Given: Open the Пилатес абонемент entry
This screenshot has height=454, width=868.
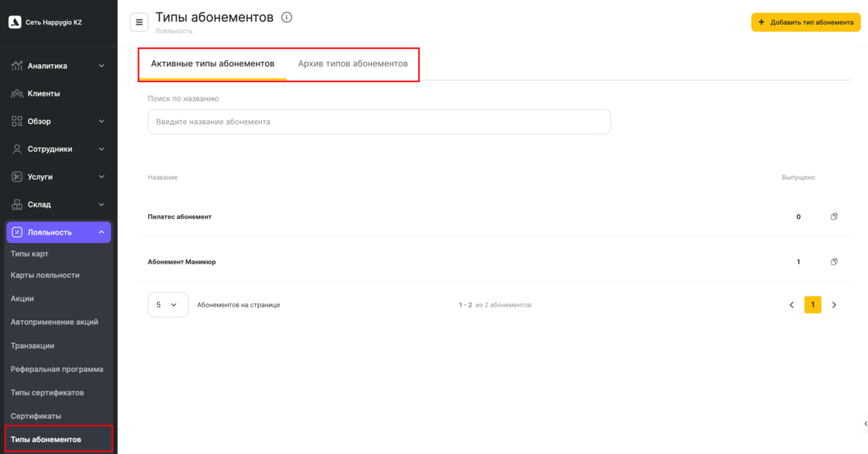Looking at the screenshot, I should click(180, 217).
